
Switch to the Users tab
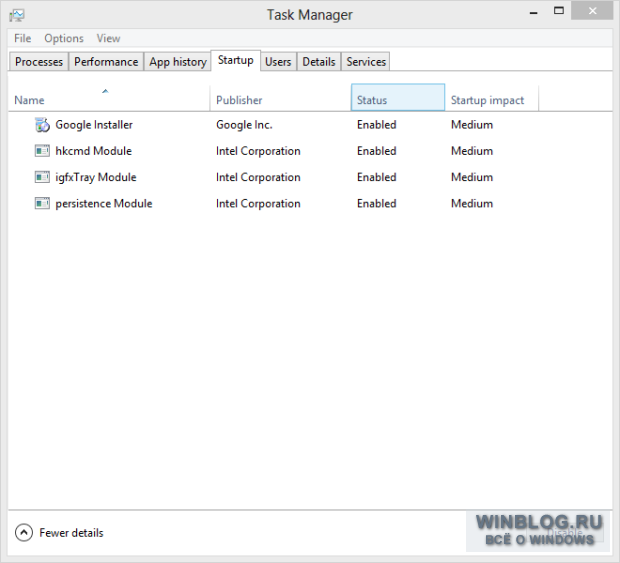[278, 62]
